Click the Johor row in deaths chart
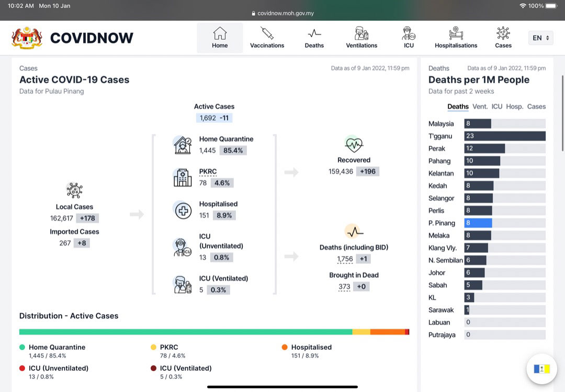The height and width of the screenshot is (392, 565). [x=487, y=272]
